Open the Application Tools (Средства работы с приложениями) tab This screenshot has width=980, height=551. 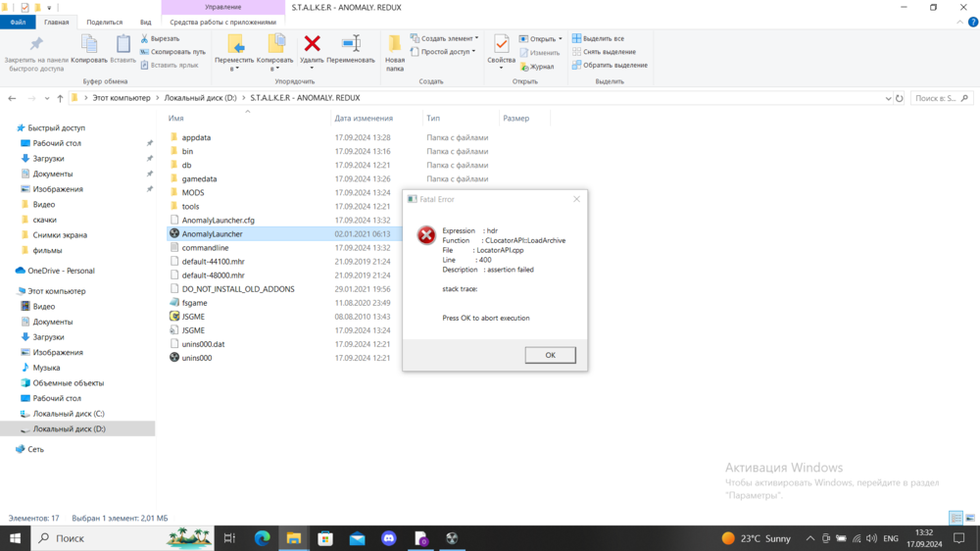[223, 22]
